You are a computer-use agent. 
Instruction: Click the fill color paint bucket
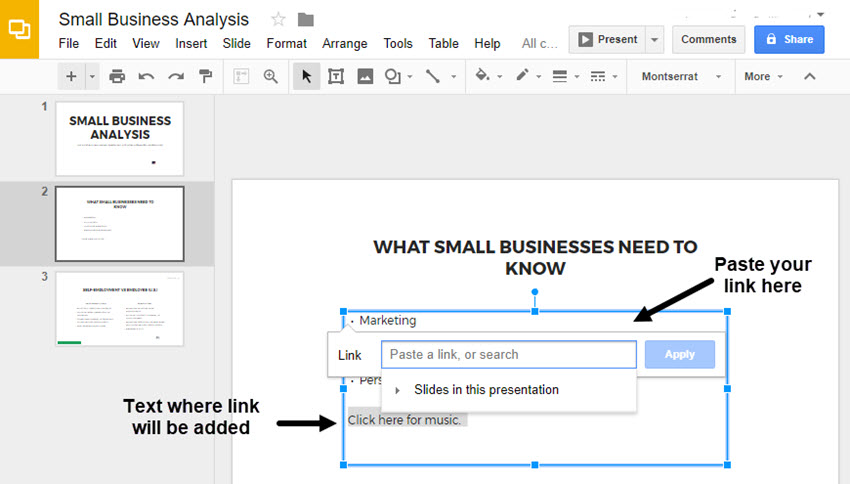(x=482, y=75)
